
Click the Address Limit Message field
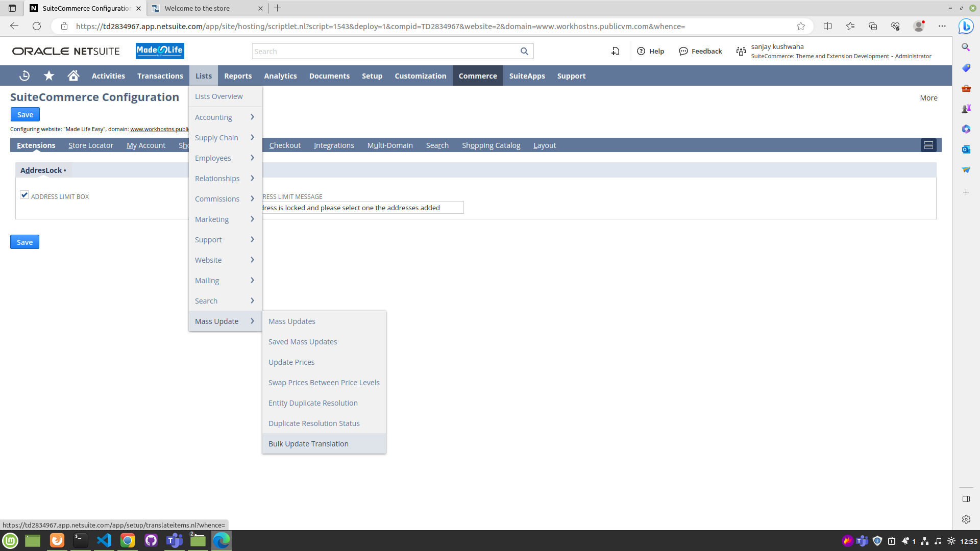point(361,208)
